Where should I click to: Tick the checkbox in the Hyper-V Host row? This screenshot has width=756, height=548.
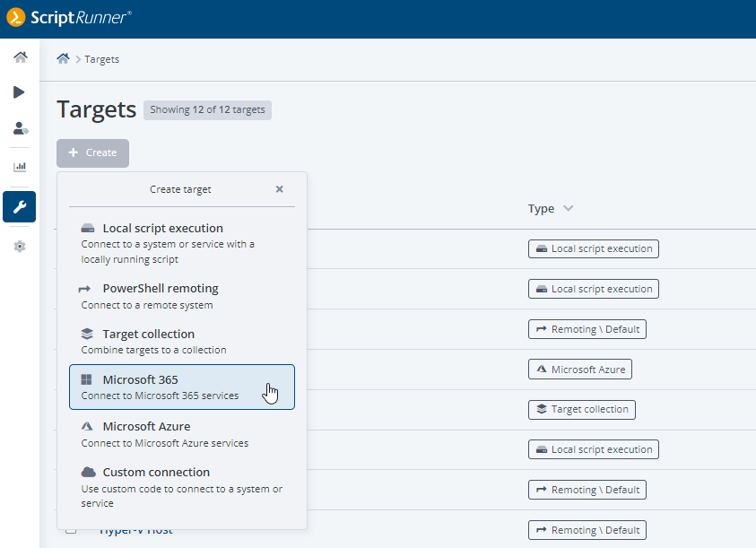tap(71, 530)
